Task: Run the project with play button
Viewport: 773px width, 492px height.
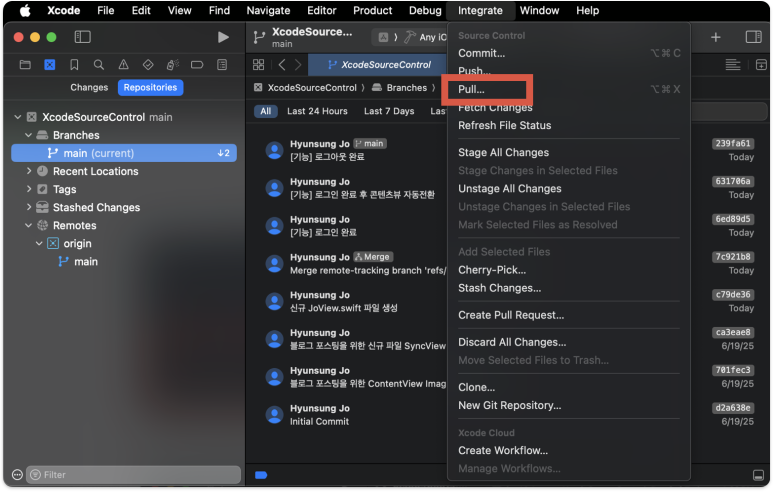Action: (x=223, y=37)
